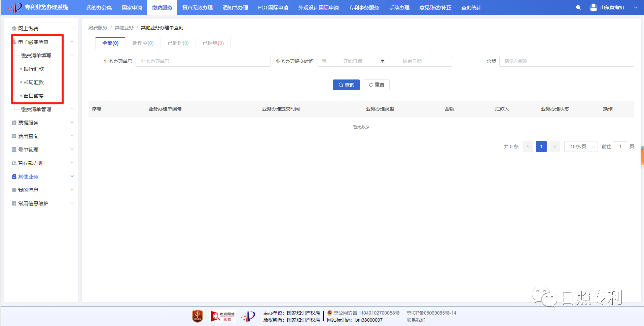Click the 政府网站找错 footer icon
Screen dimensions: 644x326
[x=222, y=317]
